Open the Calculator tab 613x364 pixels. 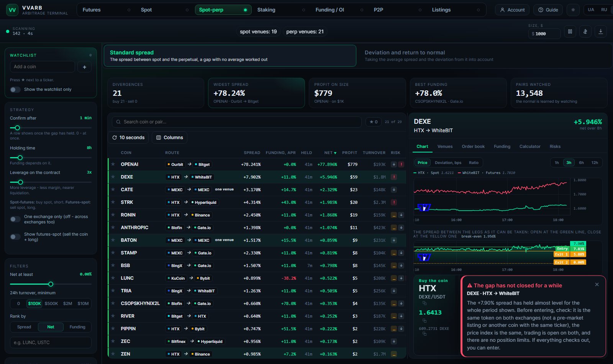pyautogui.click(x=530, y=147)
